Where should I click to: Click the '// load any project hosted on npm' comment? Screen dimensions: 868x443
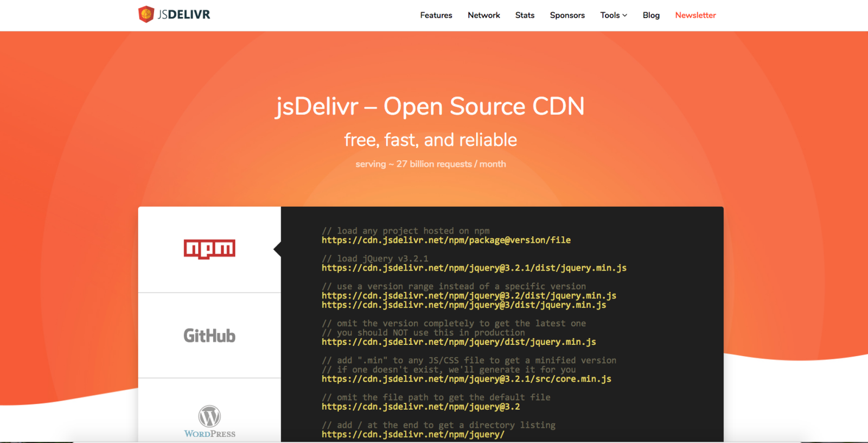[406, 231]
